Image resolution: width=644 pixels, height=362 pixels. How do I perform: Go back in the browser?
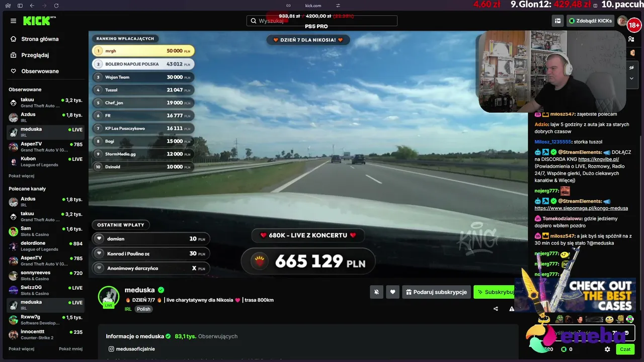tap(32, 6)
